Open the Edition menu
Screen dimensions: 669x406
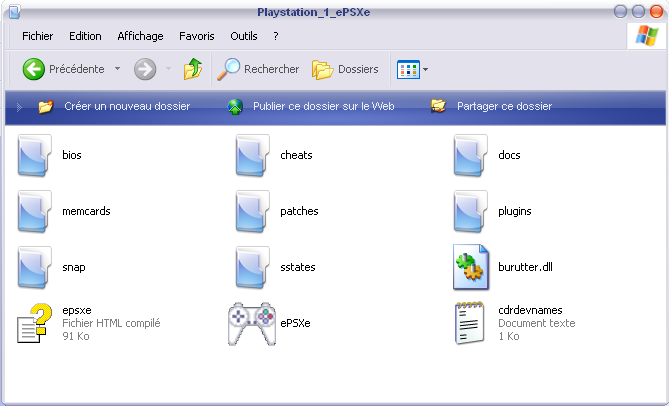85,36
